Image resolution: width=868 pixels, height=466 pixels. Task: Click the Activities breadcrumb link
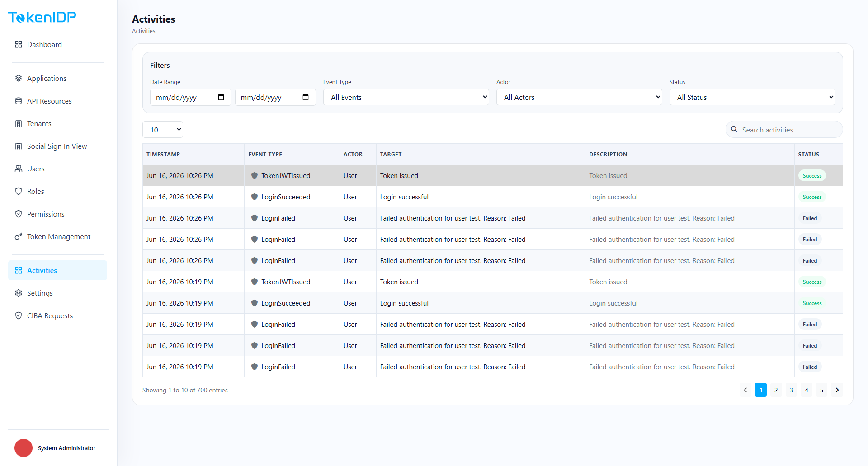coord(144,31)
